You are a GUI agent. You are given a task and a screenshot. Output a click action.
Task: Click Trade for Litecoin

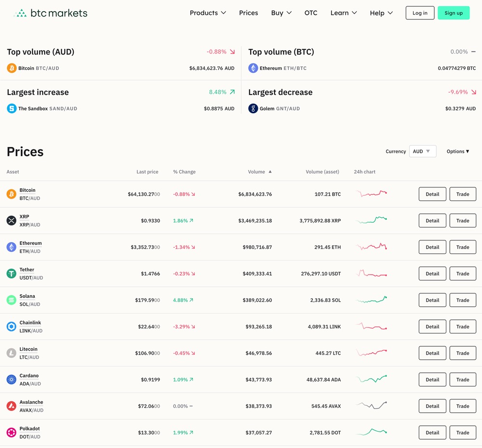(463, 353)
